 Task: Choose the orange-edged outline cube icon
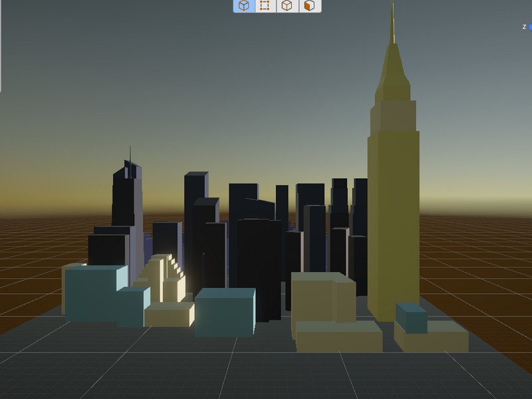pyautogui.click(x=287, y=5)
